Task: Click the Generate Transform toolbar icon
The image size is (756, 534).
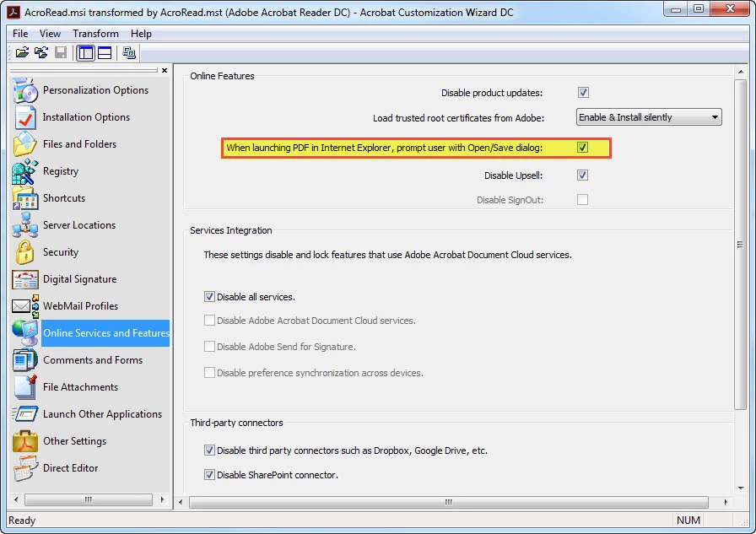Action: pos(41,52)
